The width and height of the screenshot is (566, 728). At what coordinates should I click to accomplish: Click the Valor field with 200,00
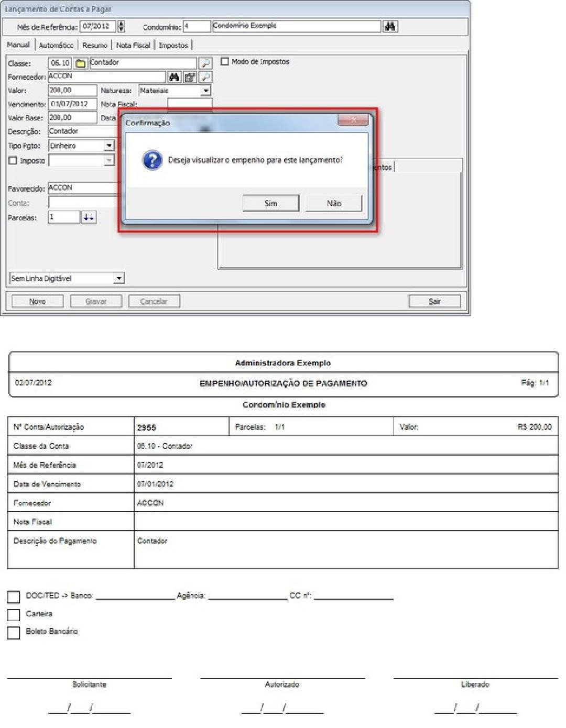click(72, 91)
